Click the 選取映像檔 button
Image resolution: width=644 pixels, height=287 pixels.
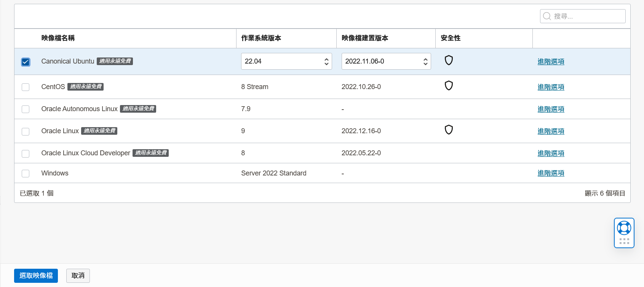[36, 276]
